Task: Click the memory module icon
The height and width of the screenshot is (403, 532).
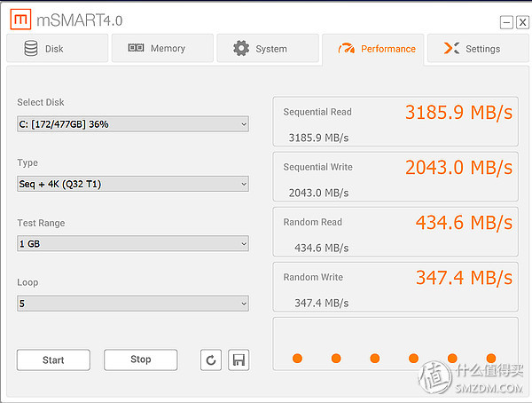Action: pos(136,48)
